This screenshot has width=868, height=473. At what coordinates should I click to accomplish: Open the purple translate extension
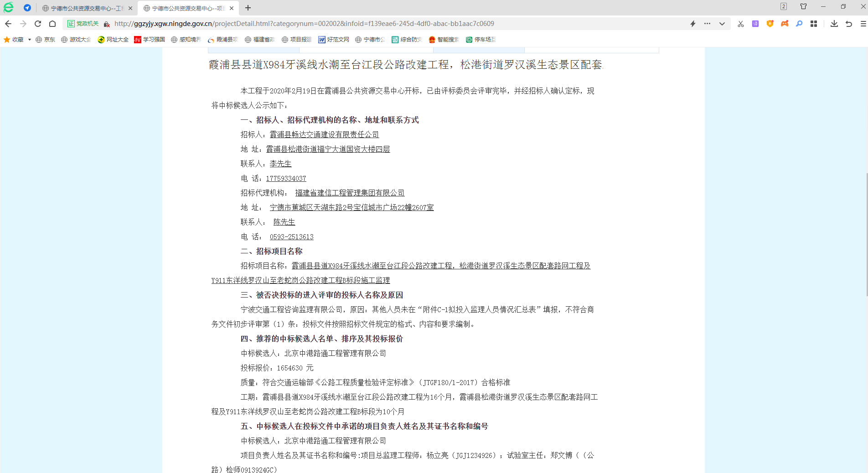coord(755,24)
